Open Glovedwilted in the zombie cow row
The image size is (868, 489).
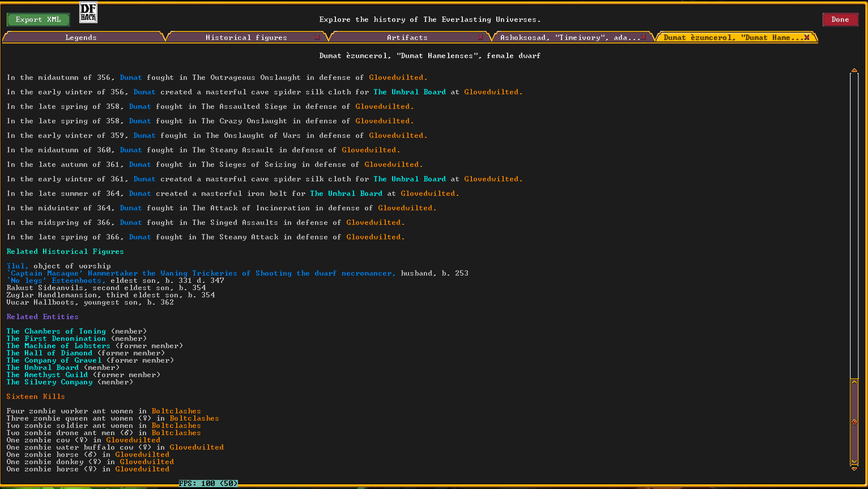coord(133,440)
